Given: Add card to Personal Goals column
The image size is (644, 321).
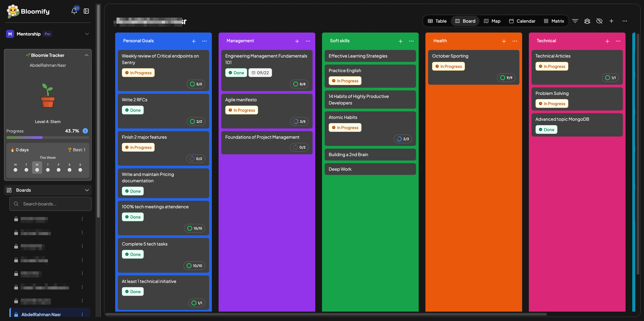Looking at the screenshot, I should 194,41.
